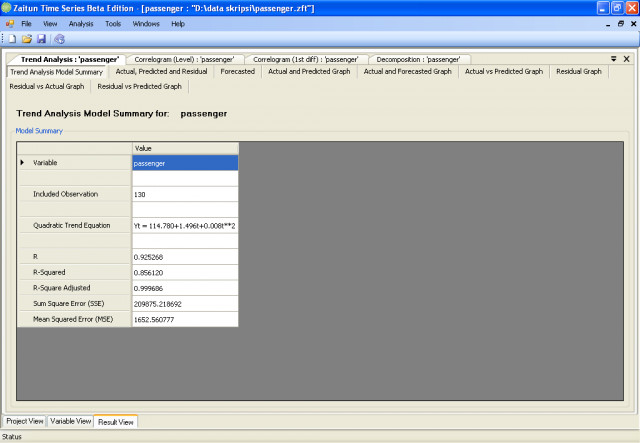Open the tab list dropdown arrow
The image size is (640, 443).
[x=613, y=59]
